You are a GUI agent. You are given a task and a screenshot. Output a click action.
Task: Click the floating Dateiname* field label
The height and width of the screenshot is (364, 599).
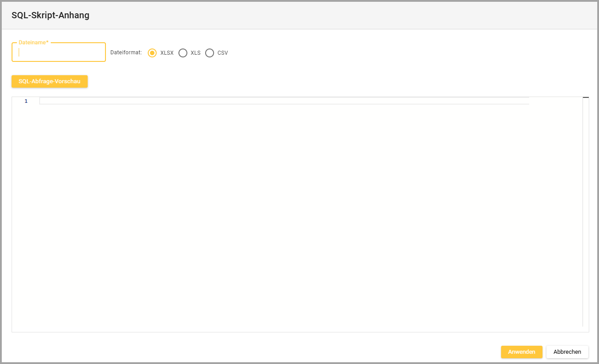pyautogui.click(x=33, y=42)
